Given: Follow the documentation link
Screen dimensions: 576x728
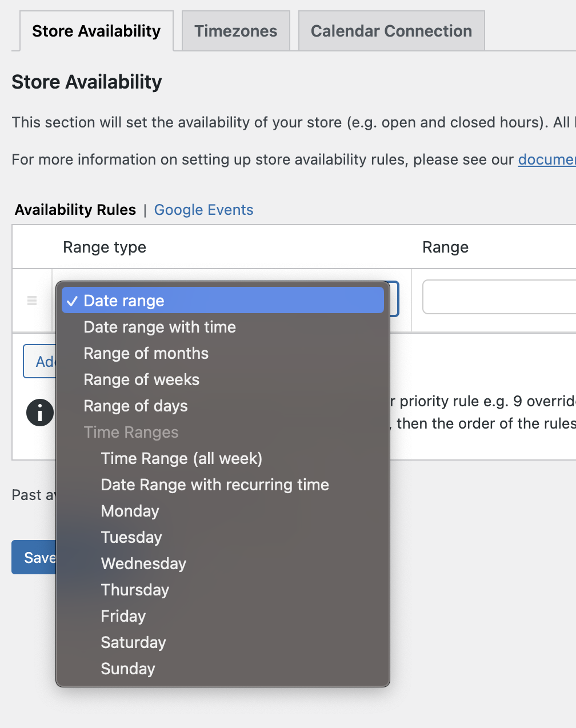Looking at the screenshot, I should [x=546, y=159].
